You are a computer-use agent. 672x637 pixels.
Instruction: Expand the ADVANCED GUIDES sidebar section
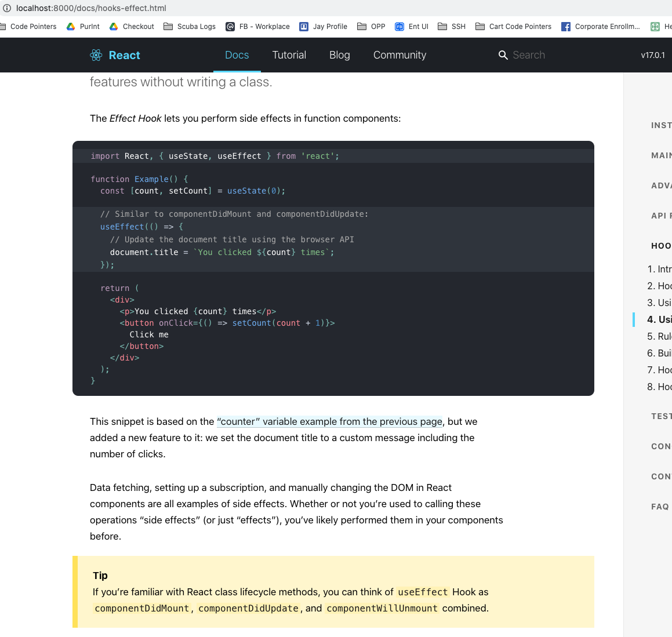coord(662,185)
